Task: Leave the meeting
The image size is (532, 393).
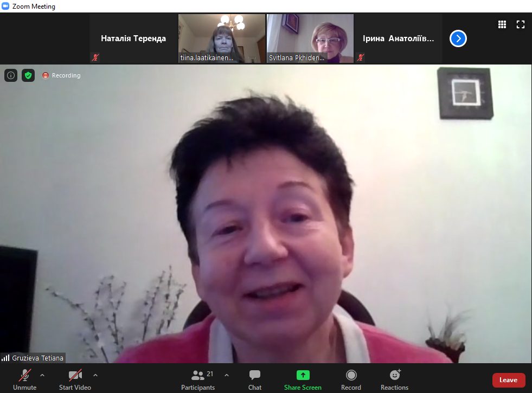Action: [x=508, y=380]
